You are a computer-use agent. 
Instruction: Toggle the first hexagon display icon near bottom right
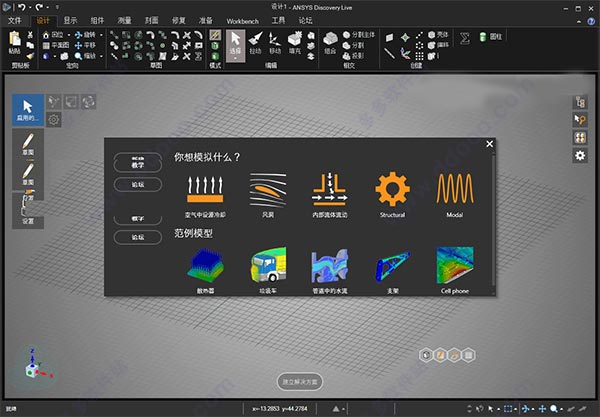(x=426, y=355)
